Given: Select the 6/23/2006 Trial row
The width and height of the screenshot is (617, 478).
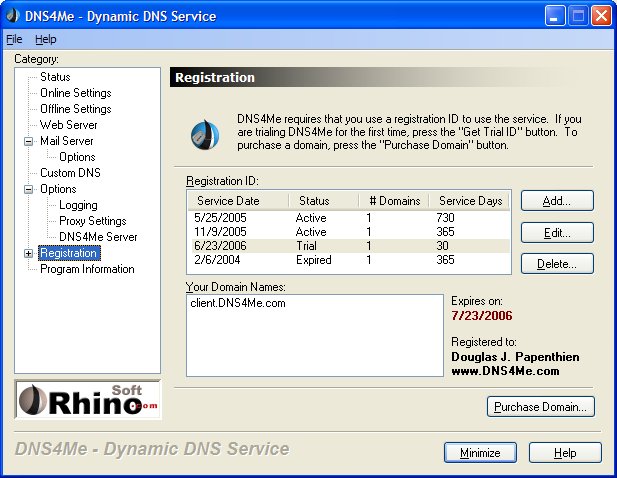Looking at the screenshot, I should click(x=350, y=246).
